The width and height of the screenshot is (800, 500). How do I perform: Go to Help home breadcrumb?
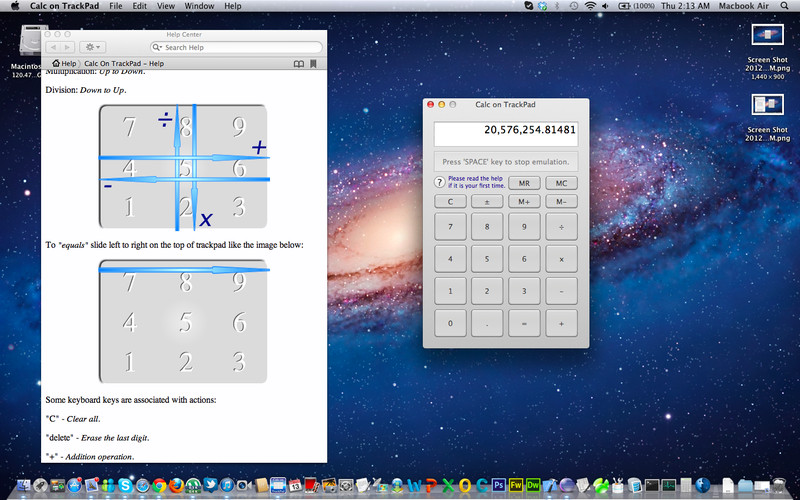click(64, 64)
